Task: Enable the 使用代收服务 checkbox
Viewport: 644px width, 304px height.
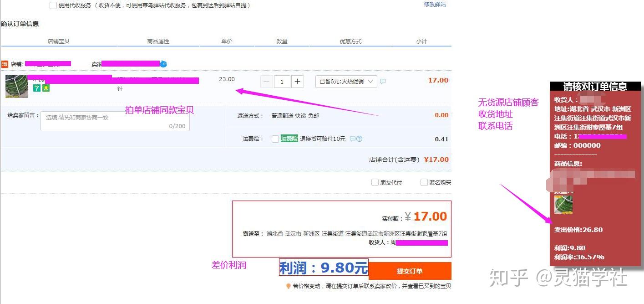Action: click(x=53, y=5)
